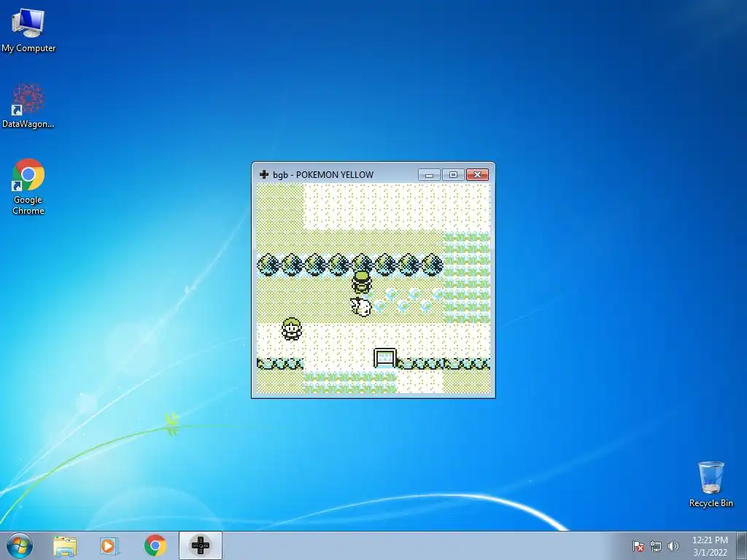Open the My Computer desktop icon
The width and height of the screenshot is (747, 560).
coord(28,31)
